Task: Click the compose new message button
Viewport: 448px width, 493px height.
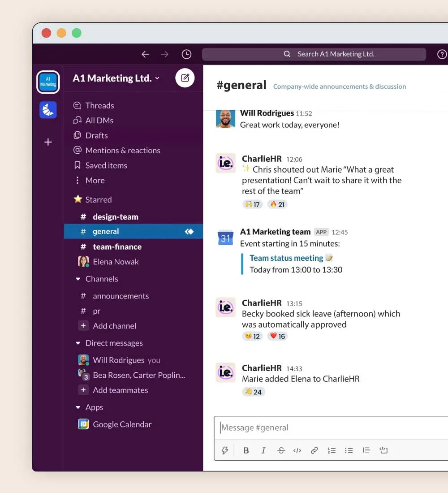Action: coord(185,78)
